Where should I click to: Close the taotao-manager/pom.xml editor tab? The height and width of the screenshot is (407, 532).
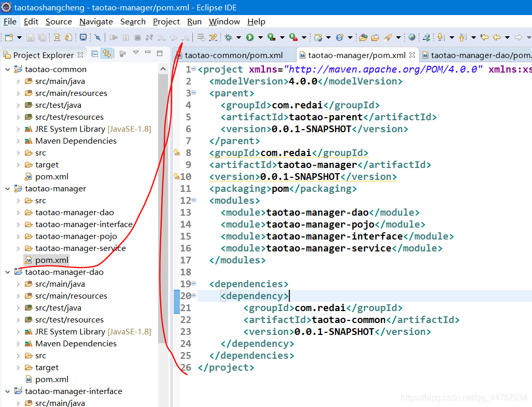click(412, 54)
